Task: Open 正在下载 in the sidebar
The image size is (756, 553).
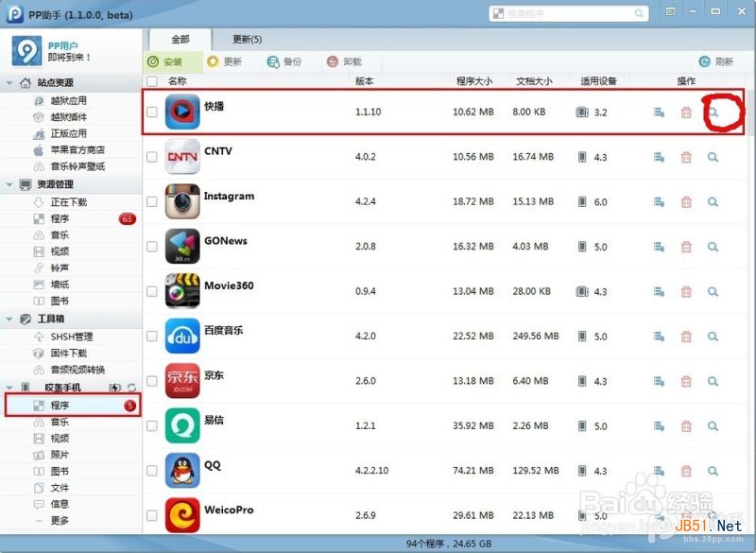Action: click(68, 202)
